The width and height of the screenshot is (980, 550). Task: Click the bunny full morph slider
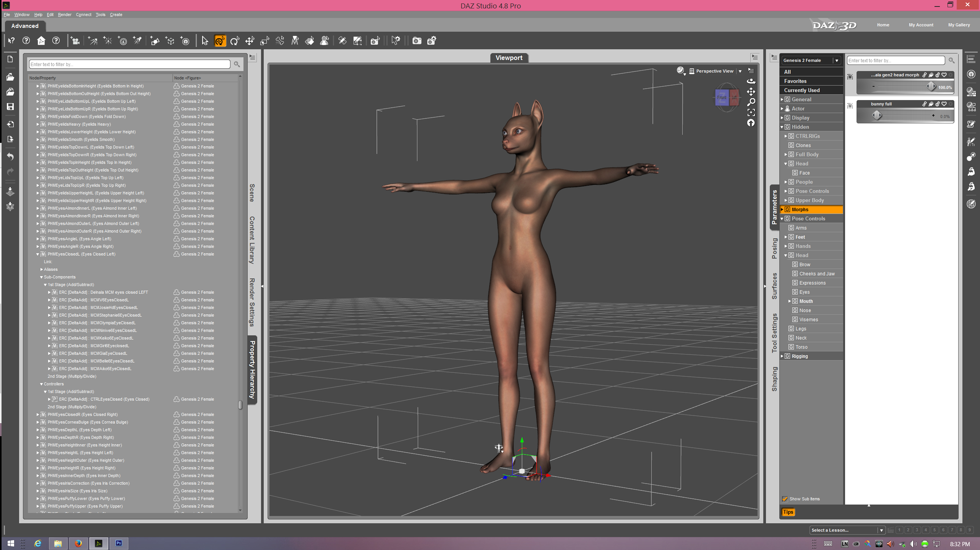(x=905, y=115)
